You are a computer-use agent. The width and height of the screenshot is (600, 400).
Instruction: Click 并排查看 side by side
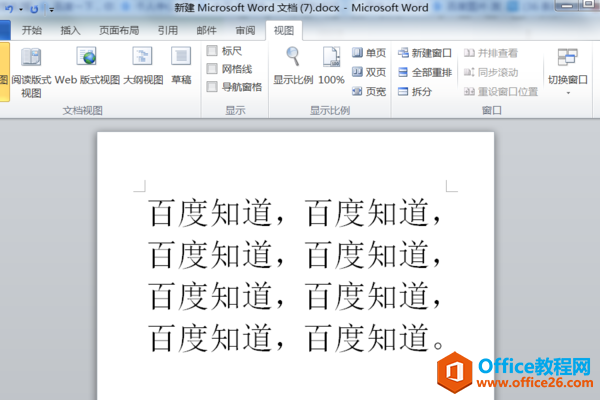point(491,53)
